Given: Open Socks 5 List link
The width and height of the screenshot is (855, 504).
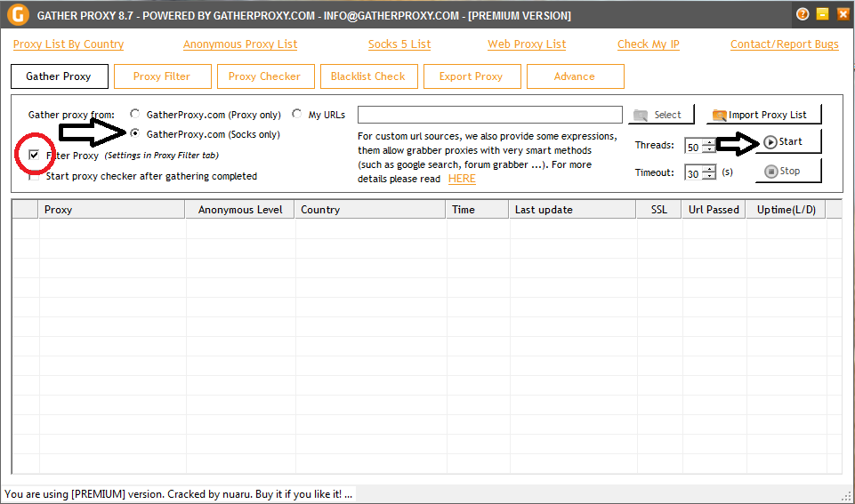Looking at the screenshot, I should 399,44.
